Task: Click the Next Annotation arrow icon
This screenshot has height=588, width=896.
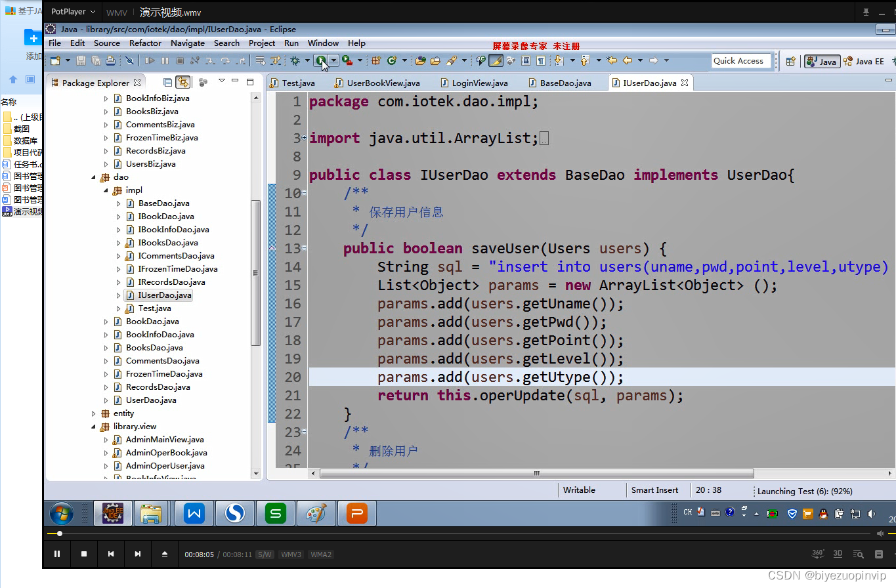Action: [x=559, y=60]
